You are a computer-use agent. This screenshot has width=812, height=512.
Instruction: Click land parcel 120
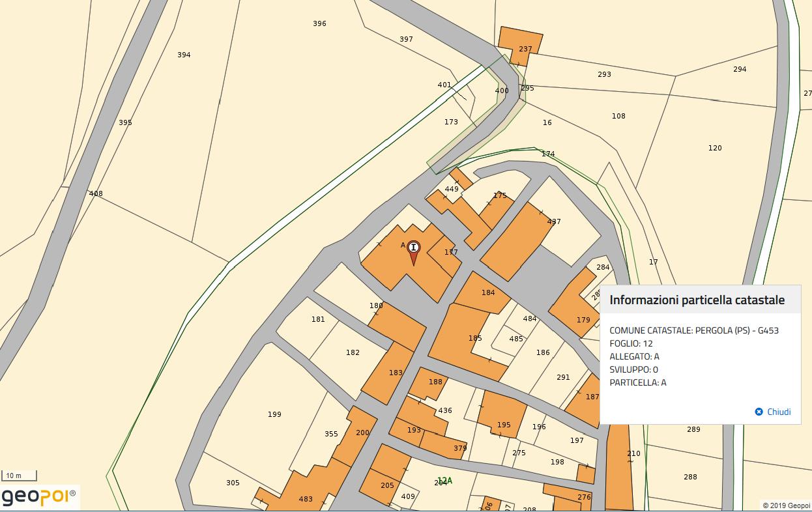(x=715, y=148)
